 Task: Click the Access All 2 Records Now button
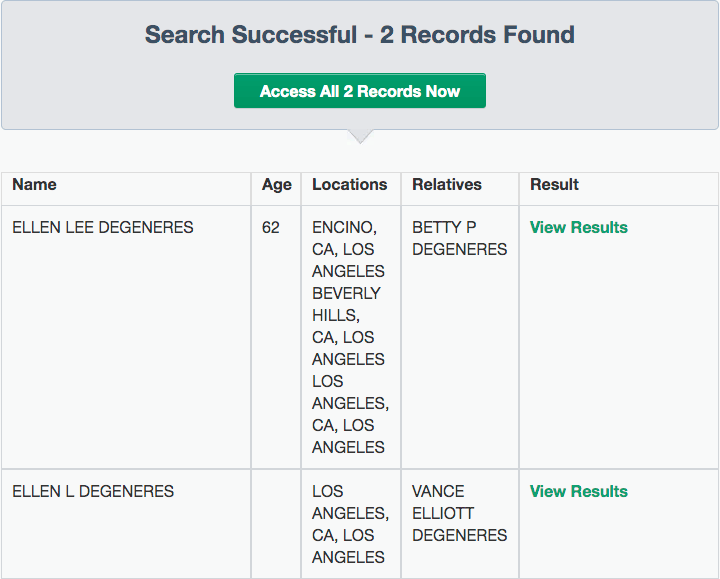[360, 90]
